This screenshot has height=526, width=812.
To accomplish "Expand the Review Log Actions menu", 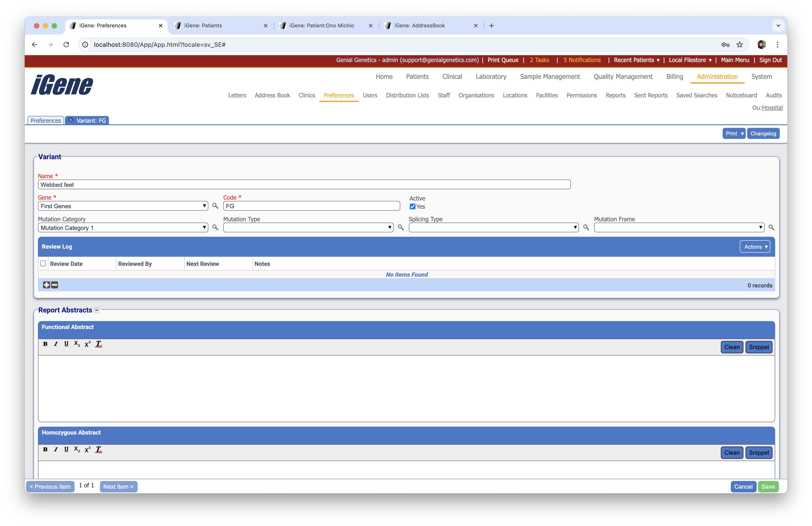I will pos(755,246).
